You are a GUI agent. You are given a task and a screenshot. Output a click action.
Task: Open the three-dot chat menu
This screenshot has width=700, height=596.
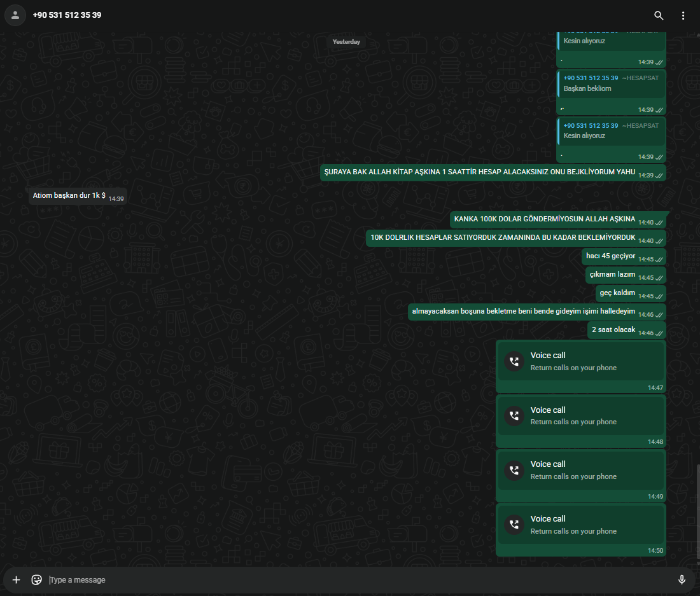pyautogui.click(x=683, y=16)
